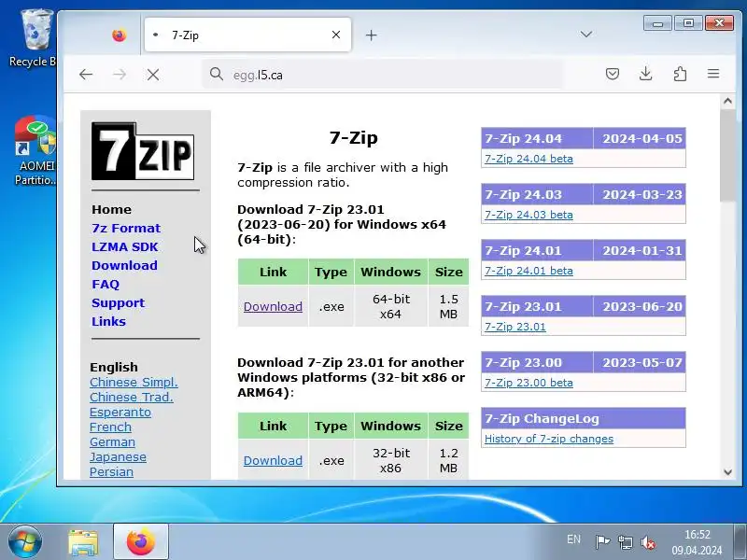
Task: Open a new tab with plus button
Action: [x=371, y=35]
